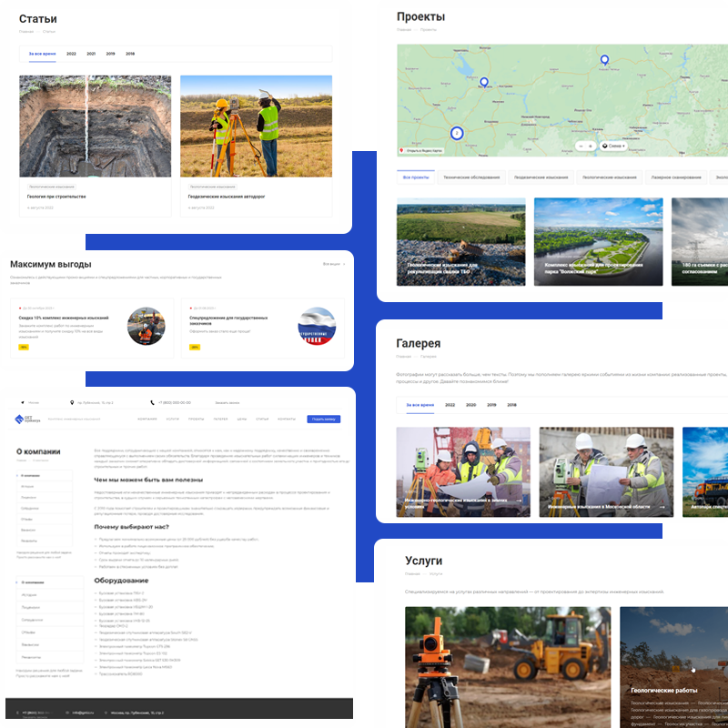Viewport: 728px width, 728px height.
Task: Click the map zoom out minus button
Action: (580, 146)
